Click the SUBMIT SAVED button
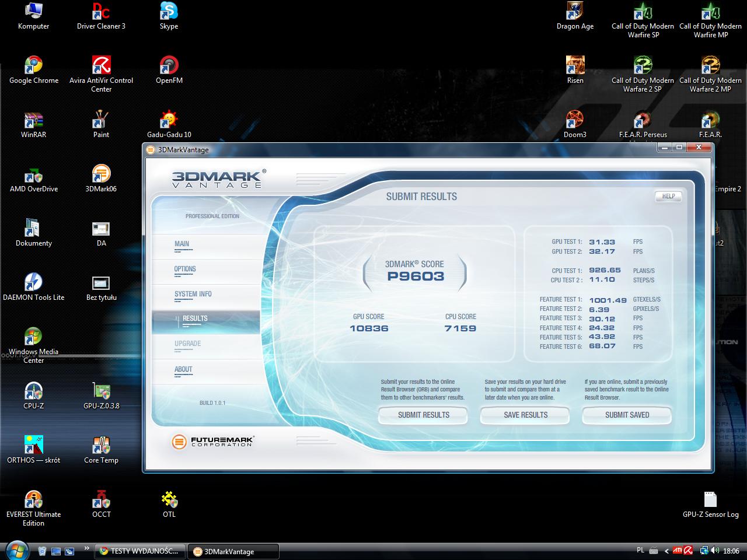The height and width of the screenshot is (560, 747). 627,415
